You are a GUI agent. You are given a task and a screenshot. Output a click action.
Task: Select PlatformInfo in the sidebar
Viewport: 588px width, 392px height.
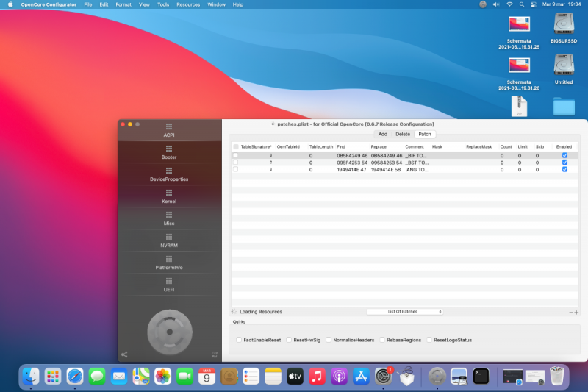169,263
